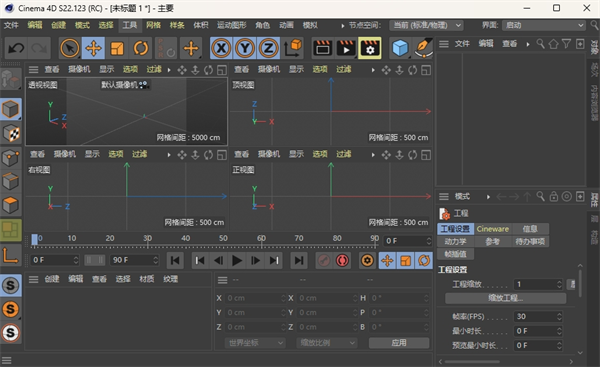
Task: Open the 运动图形 menu
Action: point(232,25)
